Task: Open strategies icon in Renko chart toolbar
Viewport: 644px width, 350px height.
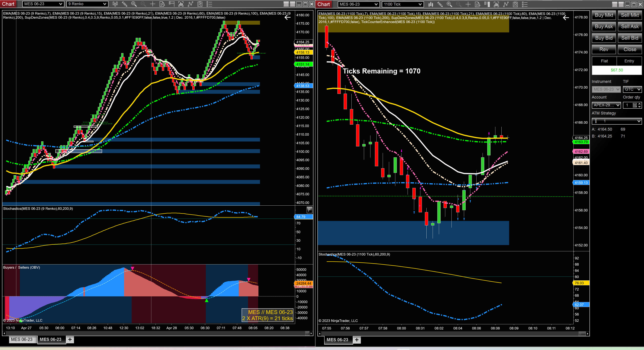Action: coord(191,4)
